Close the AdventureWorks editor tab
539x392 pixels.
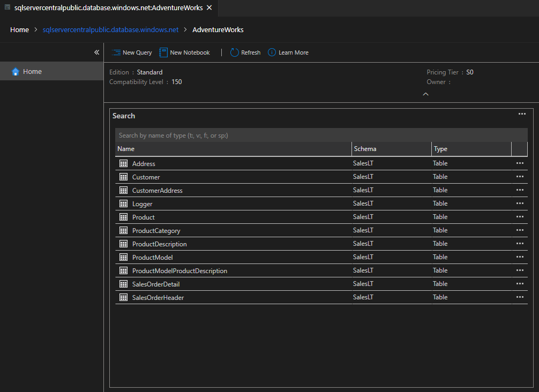[209, 8]
